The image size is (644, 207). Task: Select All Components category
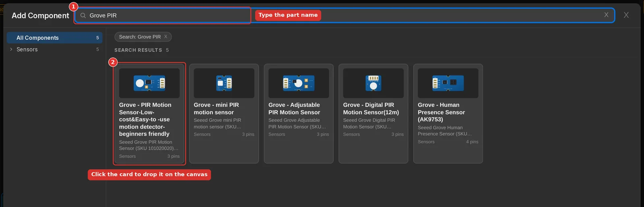(x=55, y=38)
